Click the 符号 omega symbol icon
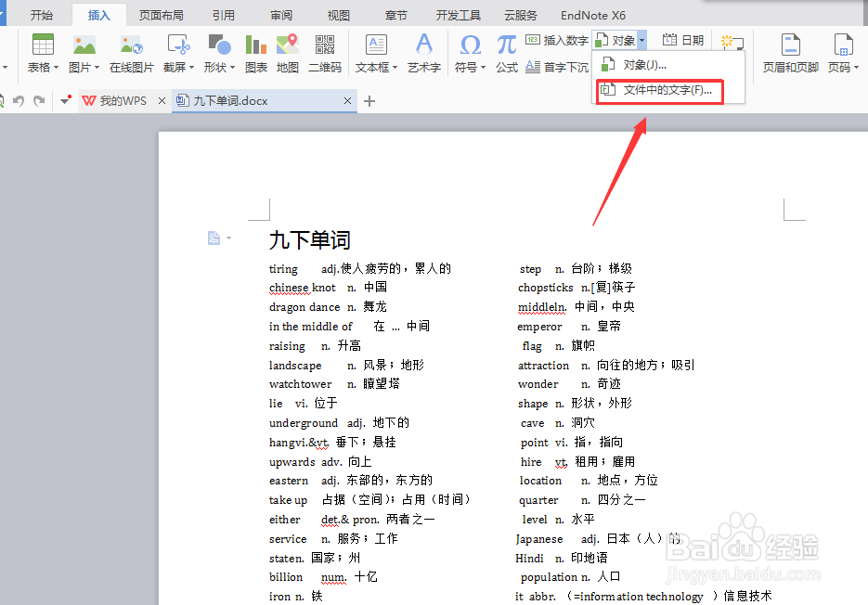Screen dimensions: 868x605 [x=470, y=45]
